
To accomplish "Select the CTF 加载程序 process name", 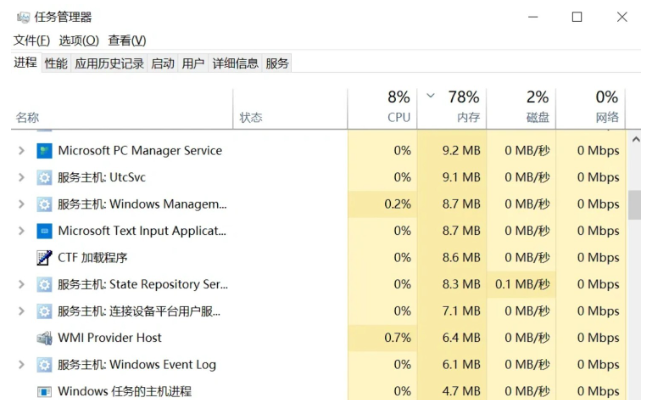I will (93, 258).
